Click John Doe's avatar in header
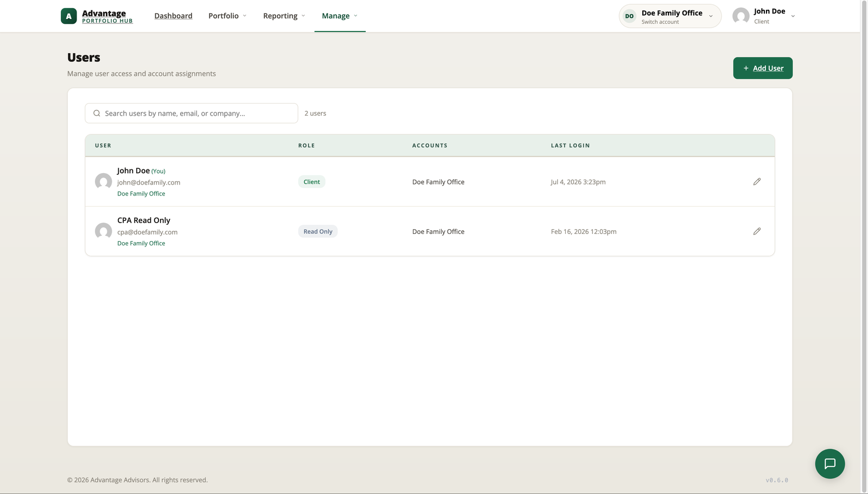 [741, 16]
